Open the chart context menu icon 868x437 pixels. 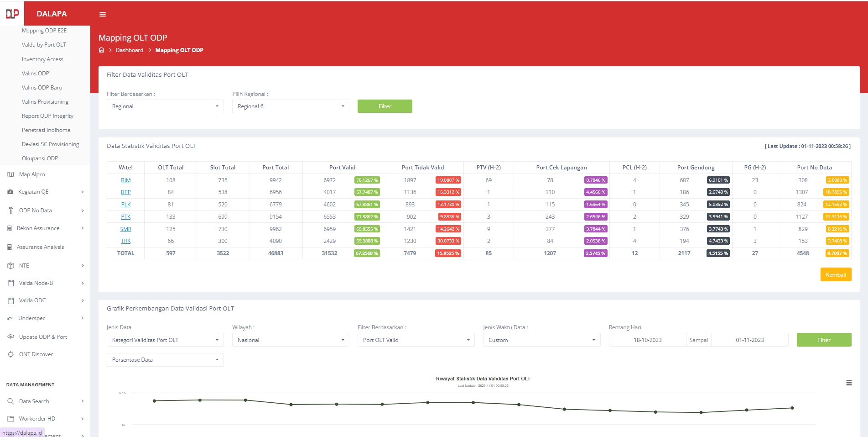click(x=848, y=383)
